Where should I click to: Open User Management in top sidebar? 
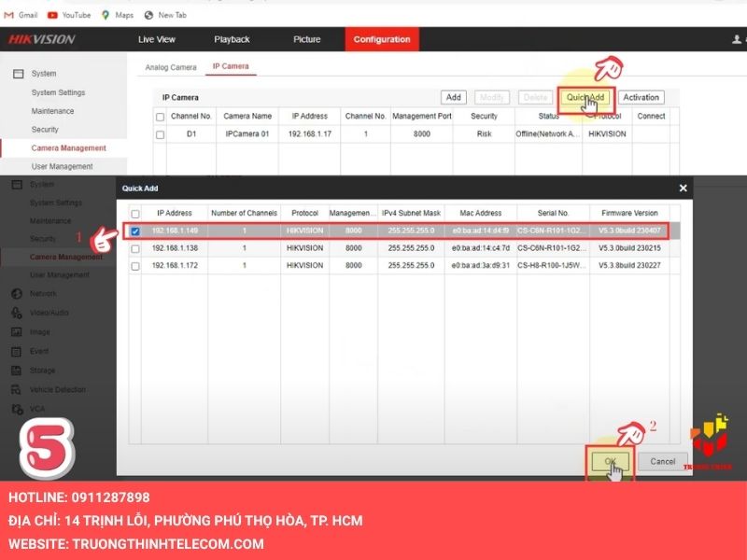(62, 166)
